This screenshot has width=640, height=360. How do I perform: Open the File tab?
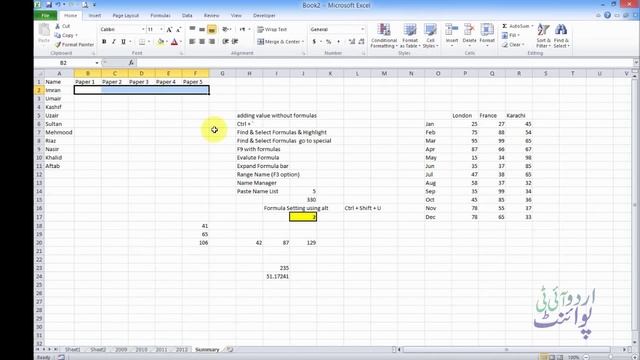point(45,16)
